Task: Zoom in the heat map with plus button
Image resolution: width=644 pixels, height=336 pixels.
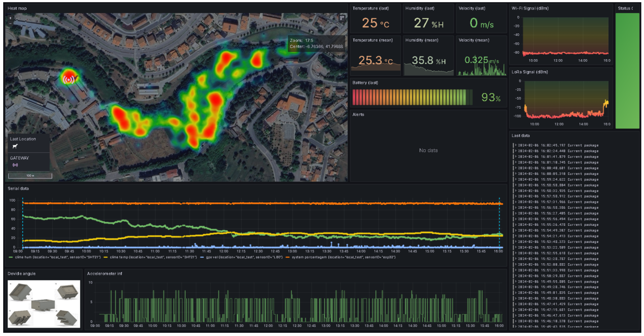Action: coord(10,18)
